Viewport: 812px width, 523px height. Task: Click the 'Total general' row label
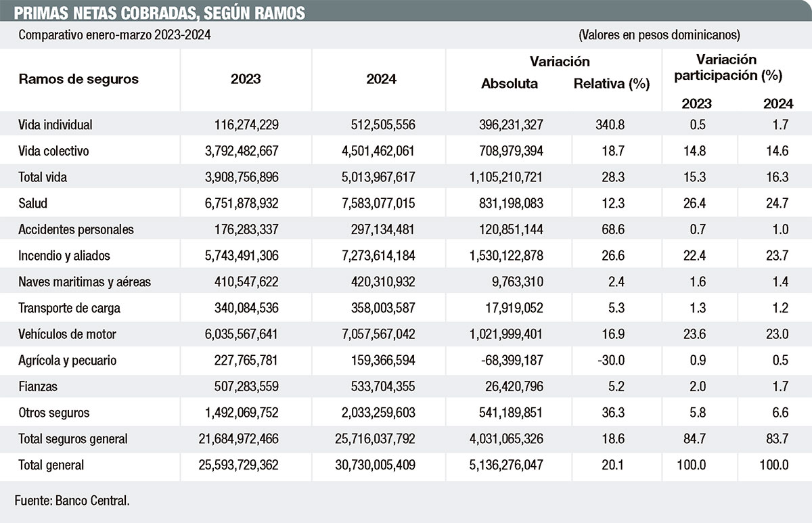(51, 465)
